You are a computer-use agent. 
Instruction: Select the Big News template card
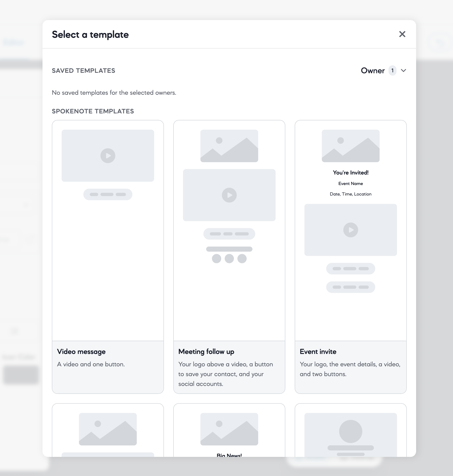pyautogui.click(x=229, y=430)
